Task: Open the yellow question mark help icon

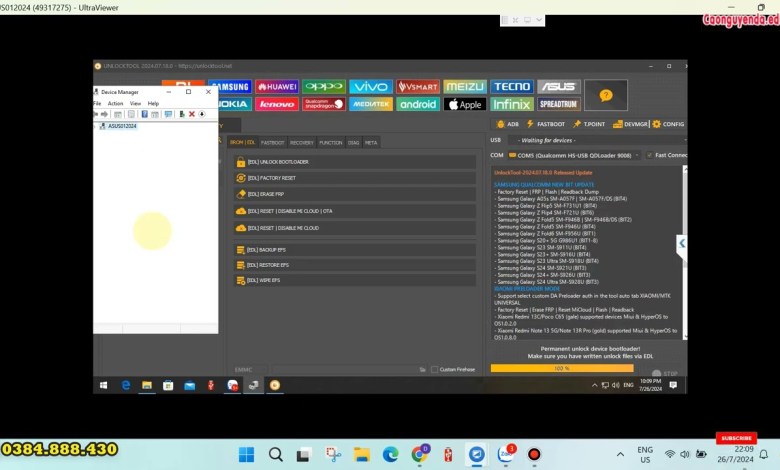Action: point(605,95)
